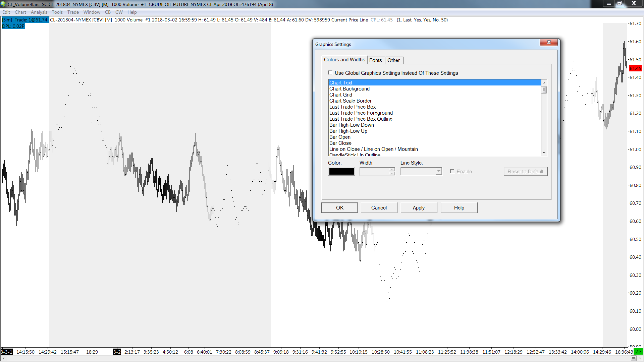The height and width of the screenshot is (362, 644).
Task: Open the Analysis menu
Action: pos(39,12)
